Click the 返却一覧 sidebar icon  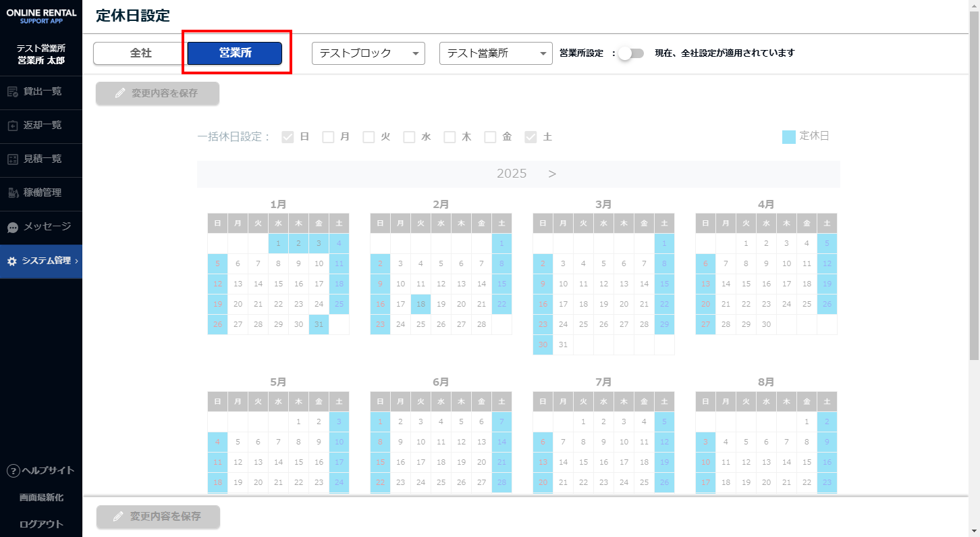point(12,126)
